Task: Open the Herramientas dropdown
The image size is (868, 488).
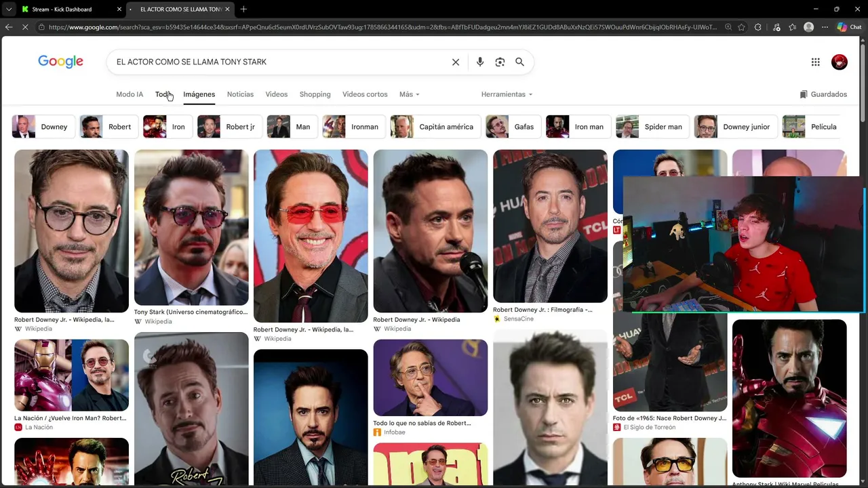Action: pos(507,94)
